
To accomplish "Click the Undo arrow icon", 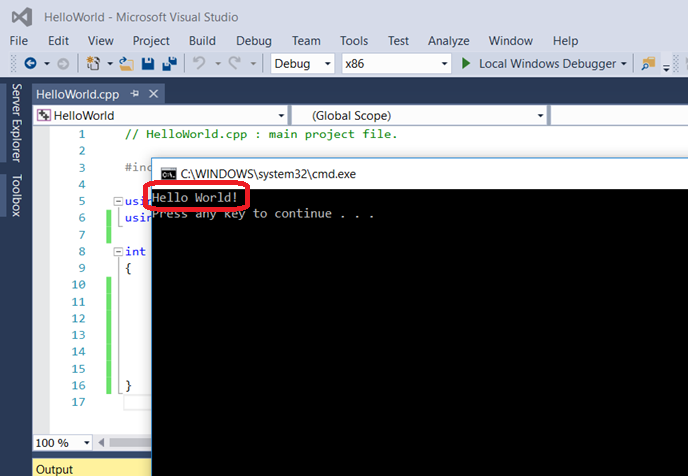I will pos(199,63).
